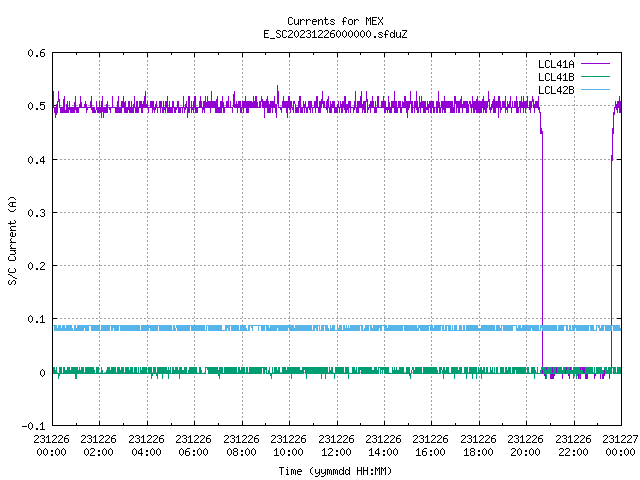The image size is (640, 480).
Task: Click the 231226 18:00 time tick label
Action: coord(478,446)
